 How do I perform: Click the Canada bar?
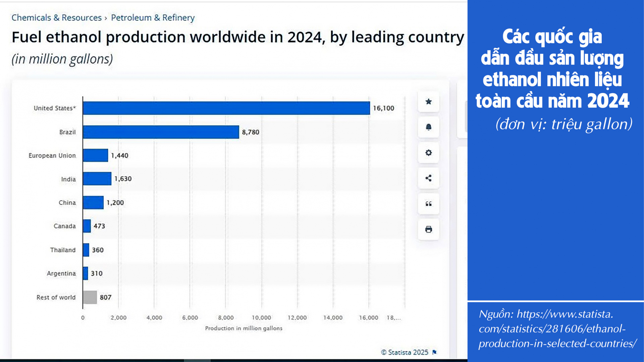pos(87,226)
